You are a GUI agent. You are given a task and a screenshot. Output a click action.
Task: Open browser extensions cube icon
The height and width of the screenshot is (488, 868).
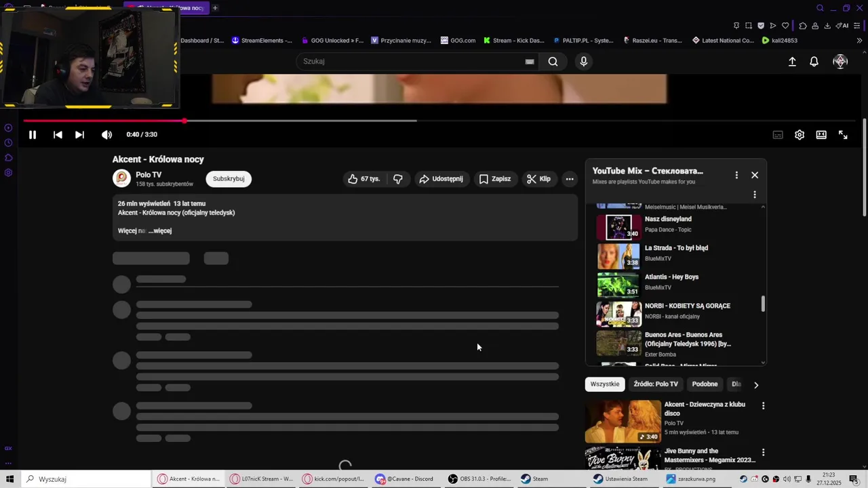click(803, 26)
